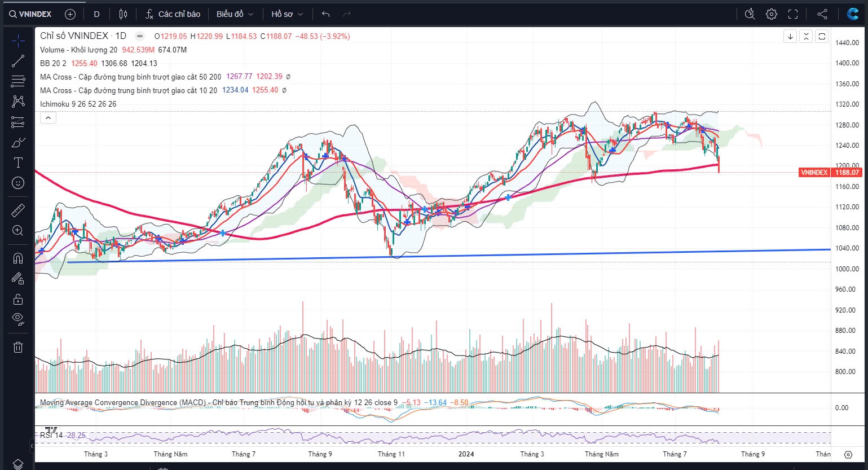Open time axis settings gear at bottom right

coord(848,454)
